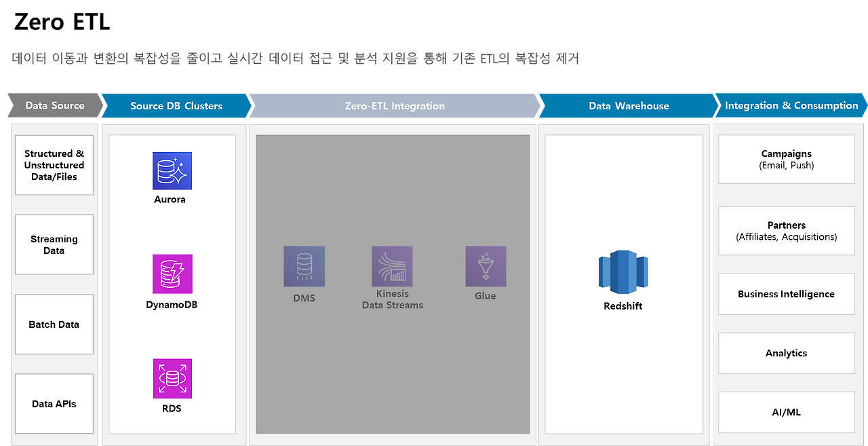868x446 pixels.
Task: Click the DynamoDB text label
Action: coord(172,305)
